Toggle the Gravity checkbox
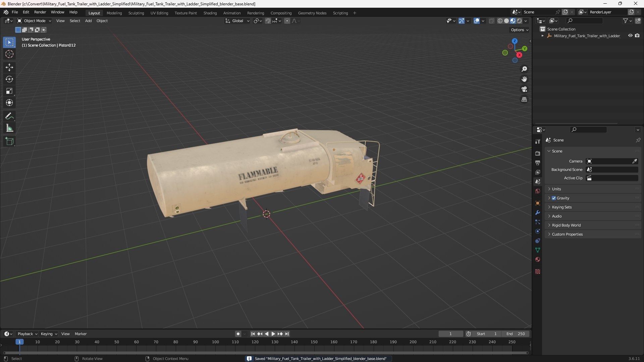This screenshot has width=644, height=362. 554,198
